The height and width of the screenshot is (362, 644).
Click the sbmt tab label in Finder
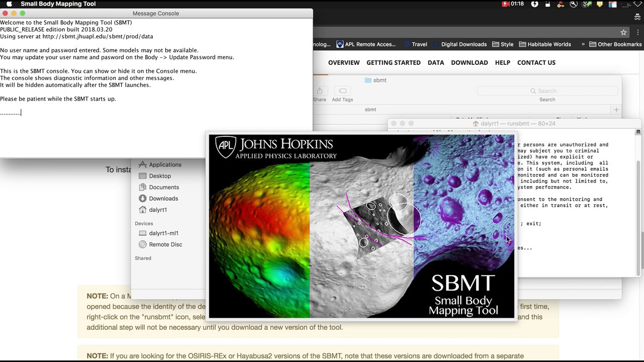point(370,110)
